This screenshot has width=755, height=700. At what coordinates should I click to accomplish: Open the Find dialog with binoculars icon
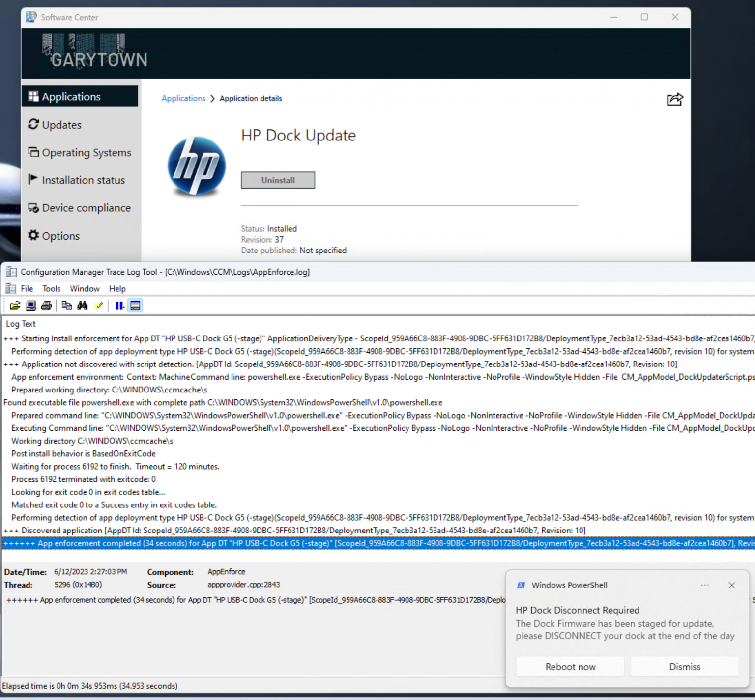tap(82, 306)
